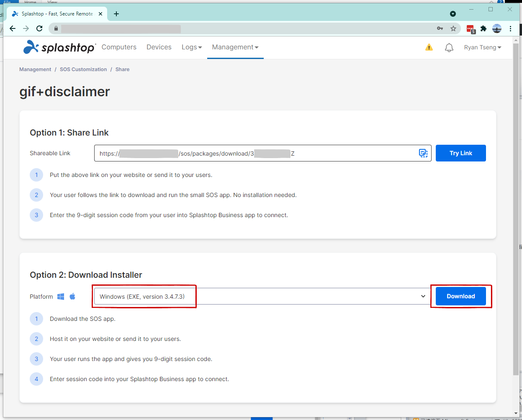Select the Apple platform icon
Image resolution: width=522 pixels, height=420 pixels.
(72, 296)
